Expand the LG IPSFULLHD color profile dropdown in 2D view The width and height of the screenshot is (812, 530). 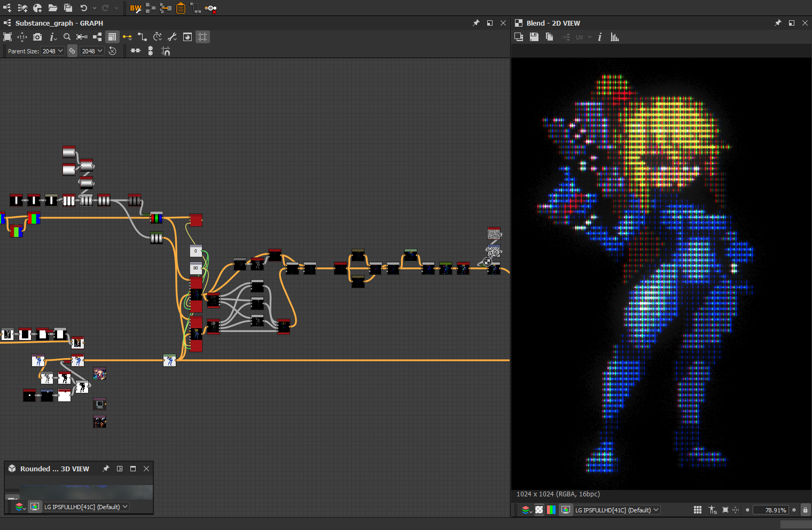click(617, 510)
